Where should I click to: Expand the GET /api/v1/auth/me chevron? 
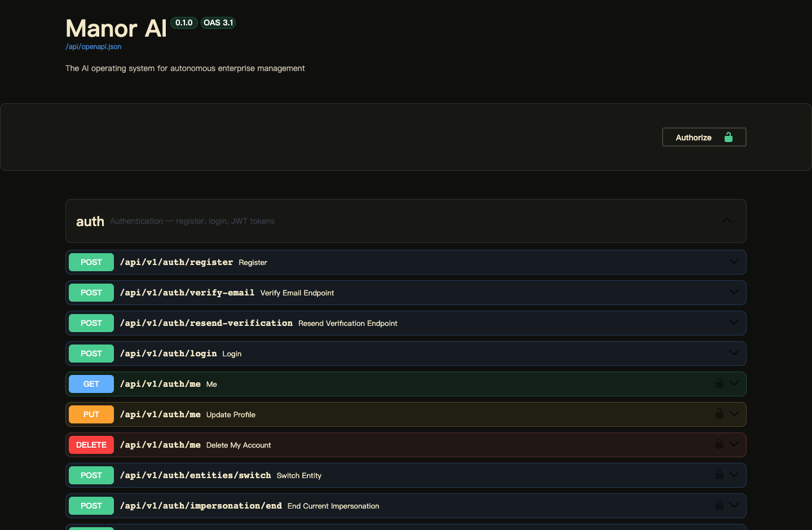[734, 383]
